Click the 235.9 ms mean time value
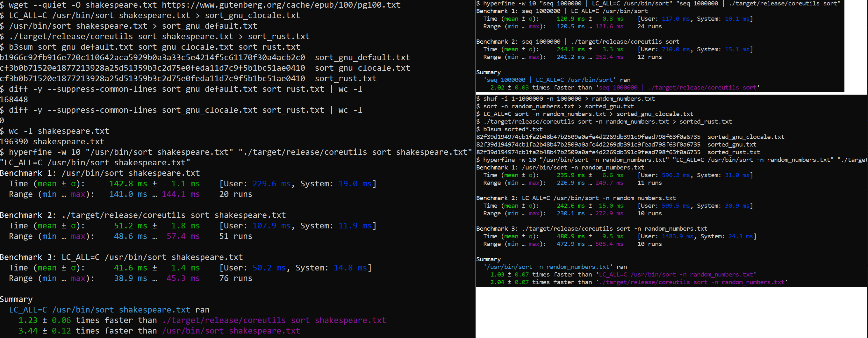The width and height of the screenshot is (868, 338). 570,175
